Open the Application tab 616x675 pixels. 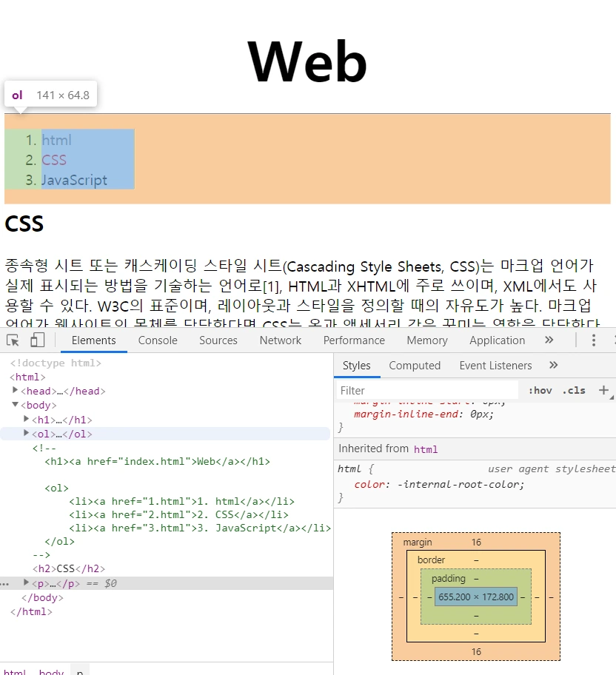coord(497,340)
